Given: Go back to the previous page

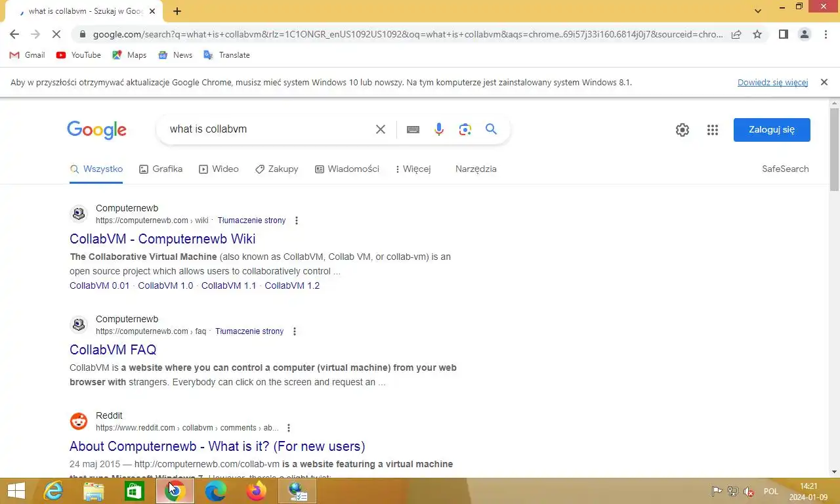Looking at the screenshot, I should (x=14, y=34).
